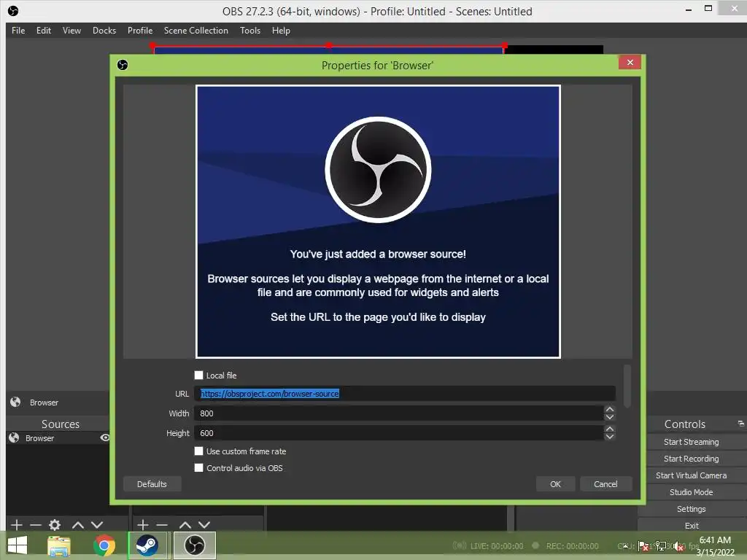Increase Height with the up arrow
Image resolution: width=747 pixels, height=560 pixels.
pos(609,429)
